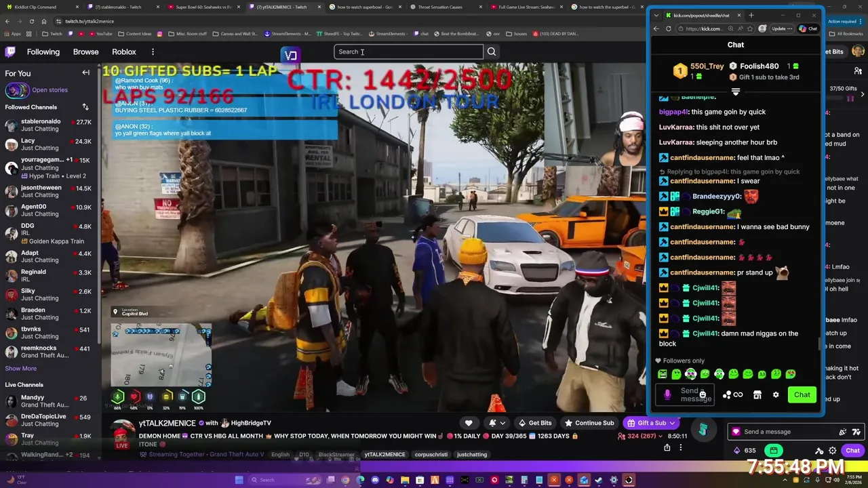
Task: Sort the Followed Channels list
Action: (x=85, y=107)
